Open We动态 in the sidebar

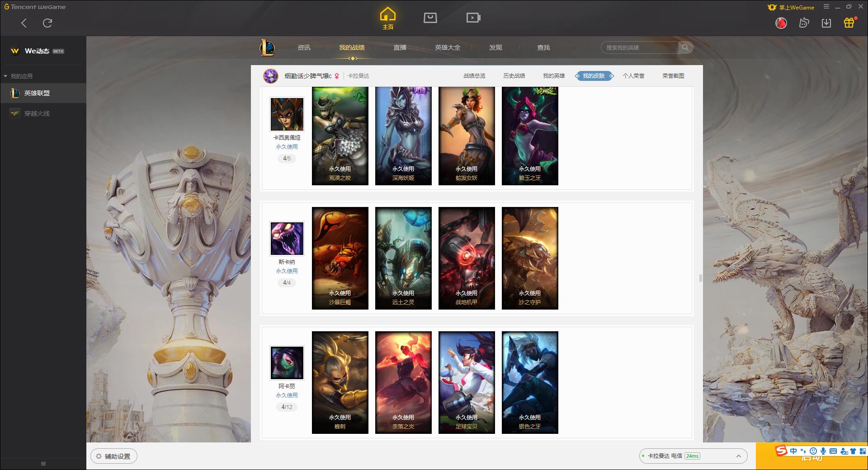(43, 51)
